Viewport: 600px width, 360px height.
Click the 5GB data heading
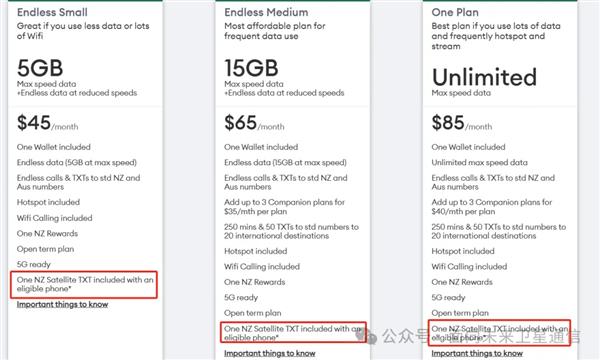tap(40, 68)
